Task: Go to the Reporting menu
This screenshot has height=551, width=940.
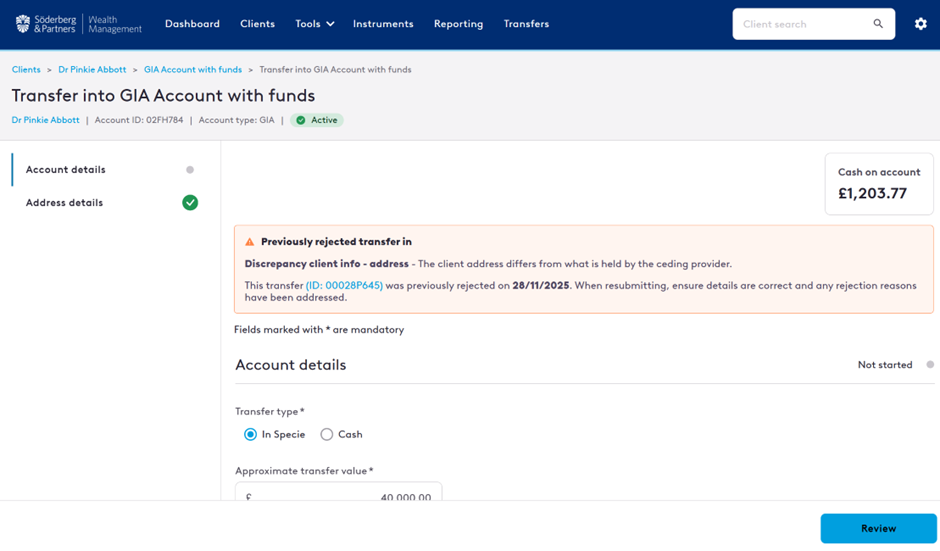Action: (x=458, y=24)
